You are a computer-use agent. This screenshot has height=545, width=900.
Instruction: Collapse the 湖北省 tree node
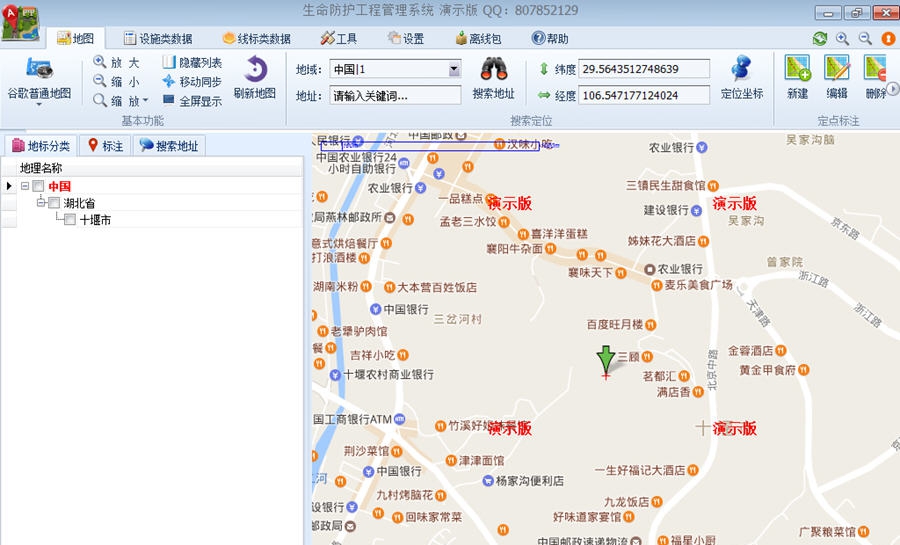point(41,203)
